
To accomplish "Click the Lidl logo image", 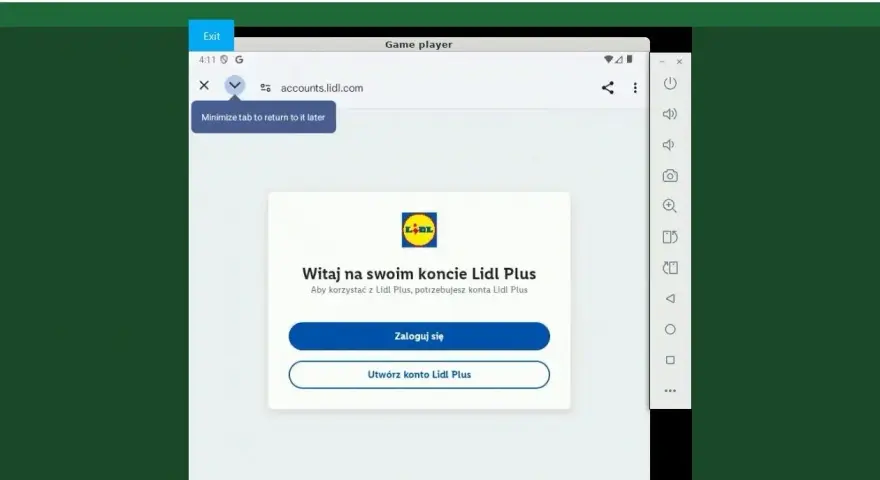I will [x=419, y=230].
